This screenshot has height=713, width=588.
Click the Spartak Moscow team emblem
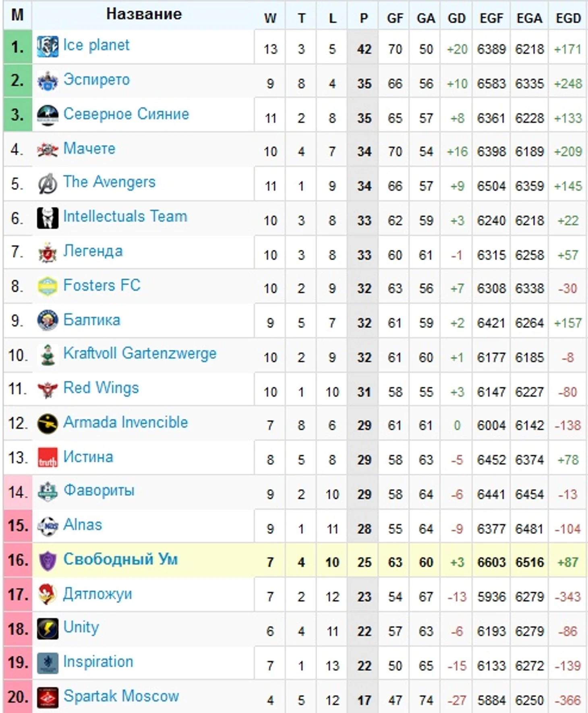click(x=48, y=697)
